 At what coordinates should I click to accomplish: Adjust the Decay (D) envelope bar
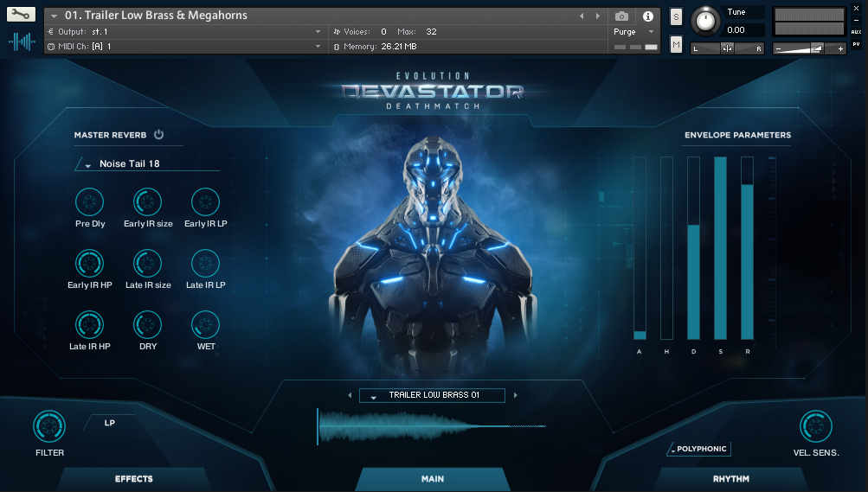[694, 248]
